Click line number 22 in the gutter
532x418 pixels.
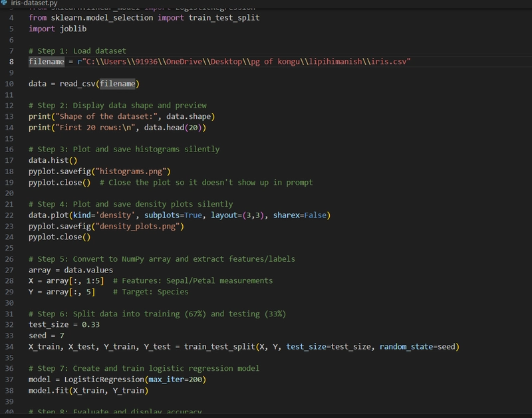(x=9, y=215)
